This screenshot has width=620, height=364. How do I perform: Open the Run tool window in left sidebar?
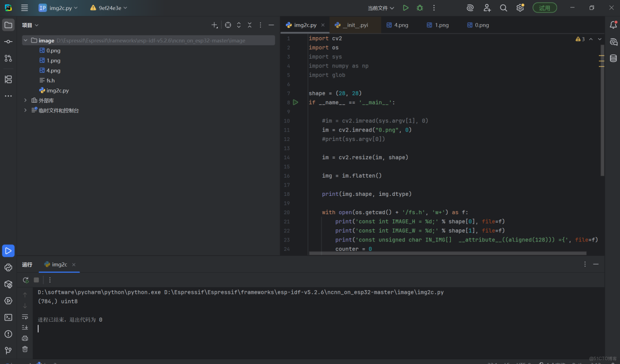point(8,251)
